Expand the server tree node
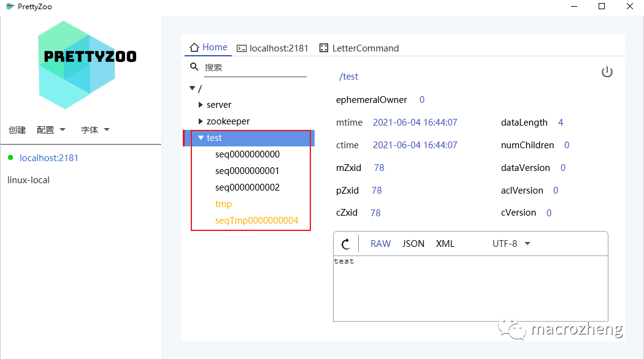This screenshot has height=359, width=644. point(201,105)
